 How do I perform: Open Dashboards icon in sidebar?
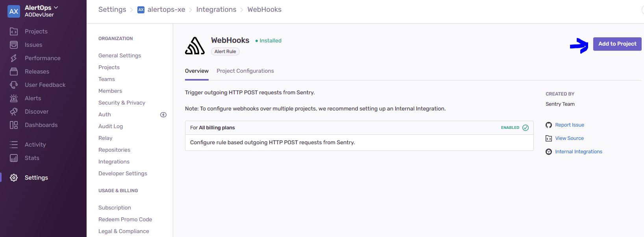(x=14, y=125)
